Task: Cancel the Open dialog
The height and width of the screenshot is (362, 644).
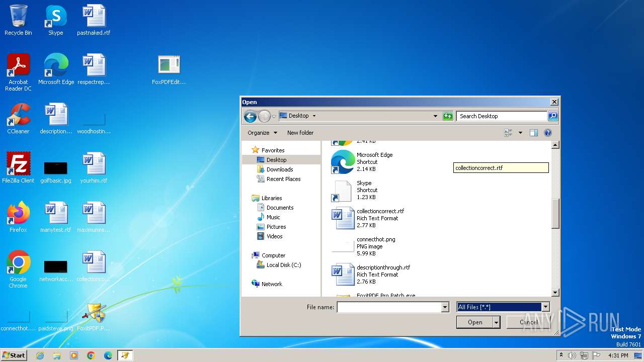Action: click(528, 322)
